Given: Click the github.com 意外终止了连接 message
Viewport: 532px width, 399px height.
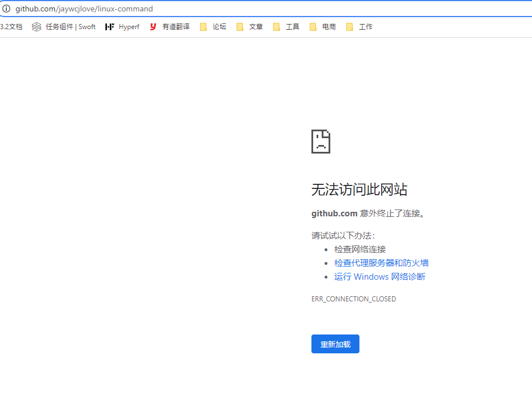Looking at the screenshot, I should pyautogui.click(x=369, y=213).
